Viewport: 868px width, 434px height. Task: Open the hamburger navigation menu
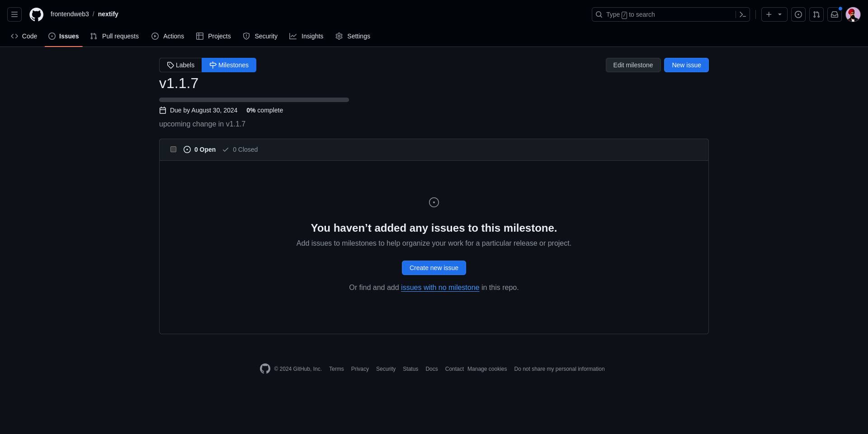[14, 14]
